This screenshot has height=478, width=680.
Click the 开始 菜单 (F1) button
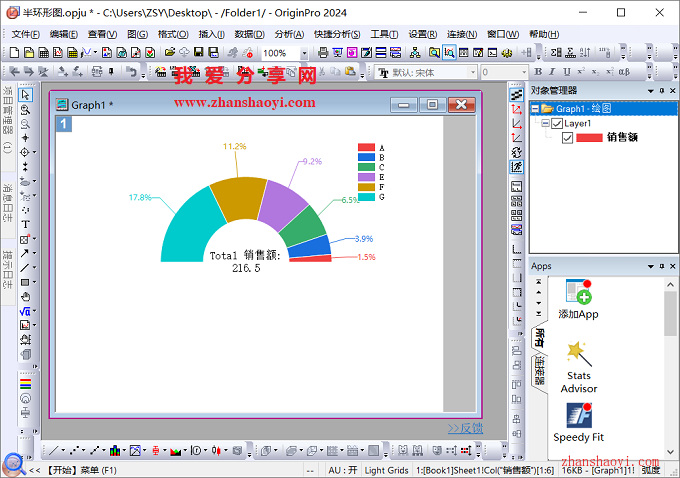[x=81, y=470]
